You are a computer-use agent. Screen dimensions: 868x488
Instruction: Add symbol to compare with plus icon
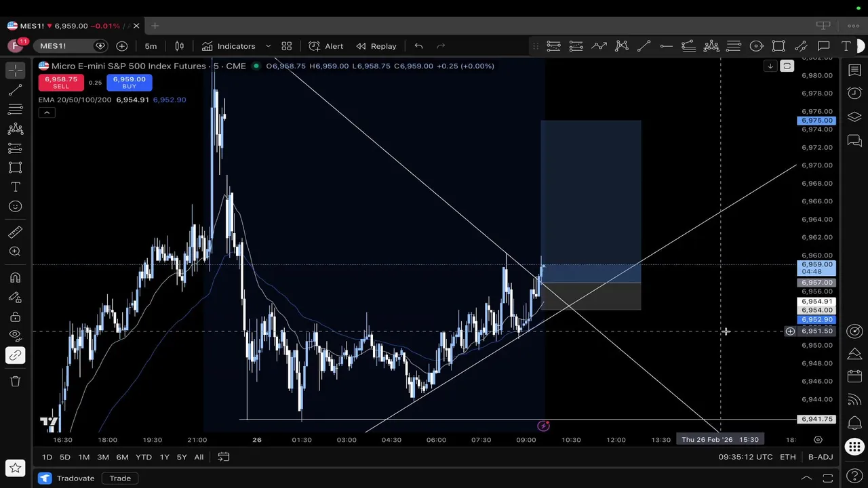tap(122, 46)
